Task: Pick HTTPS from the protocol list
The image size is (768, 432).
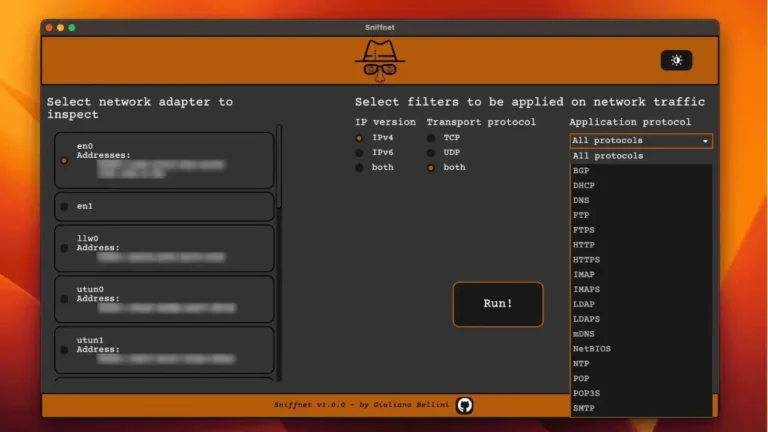Action: [x=641, y=260]
